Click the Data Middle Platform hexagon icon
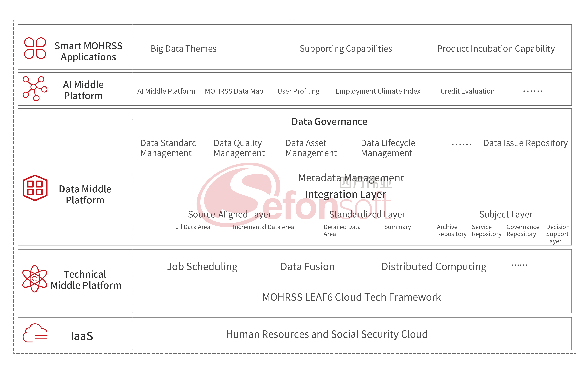This screenshot has height=374, width=588. [x=35, y=188]
